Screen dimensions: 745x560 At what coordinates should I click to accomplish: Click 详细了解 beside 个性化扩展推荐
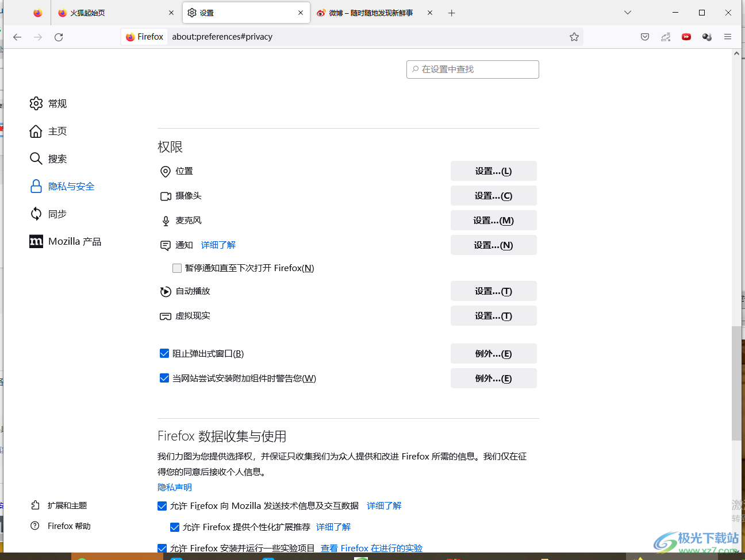click(x=333, y=527)
